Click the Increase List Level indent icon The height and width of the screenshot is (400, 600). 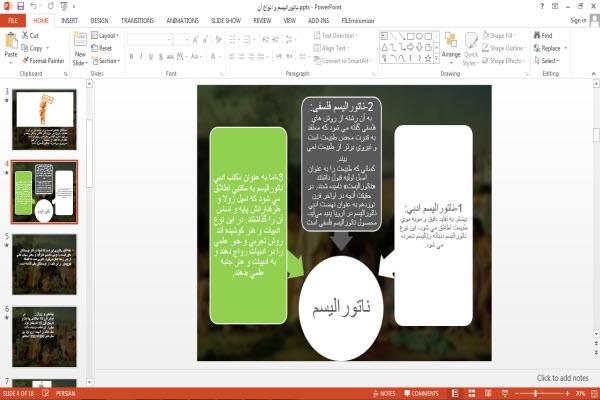point(276,39)
